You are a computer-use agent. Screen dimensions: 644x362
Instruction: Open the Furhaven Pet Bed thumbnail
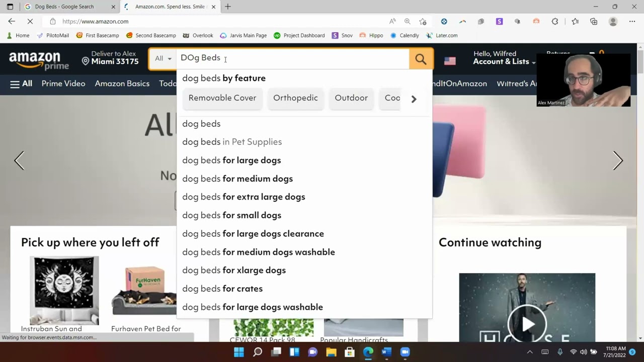tap(144, 291)
